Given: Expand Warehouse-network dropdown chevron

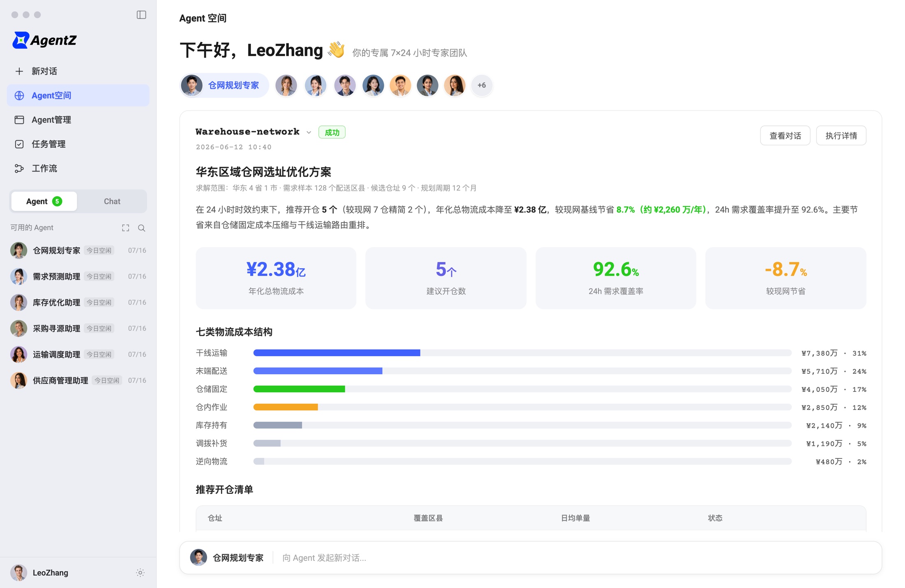Looking at the screenshot, I should [309, 132].
